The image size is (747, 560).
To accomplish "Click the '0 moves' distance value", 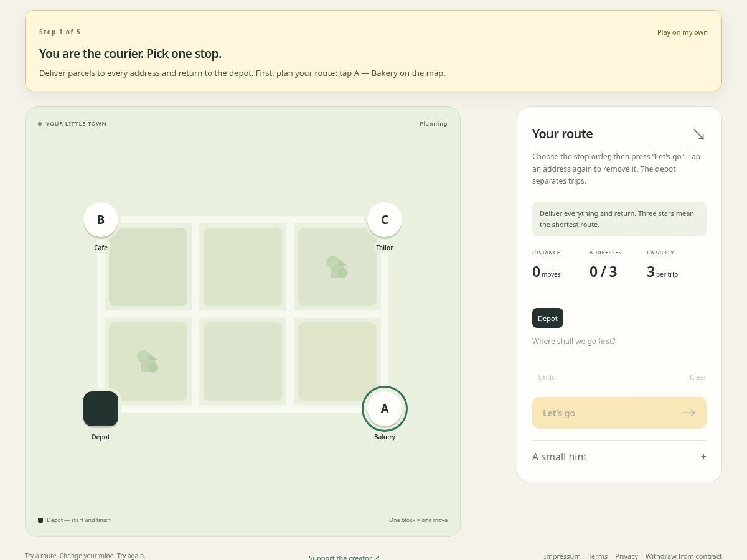I will tap(547, 271).
